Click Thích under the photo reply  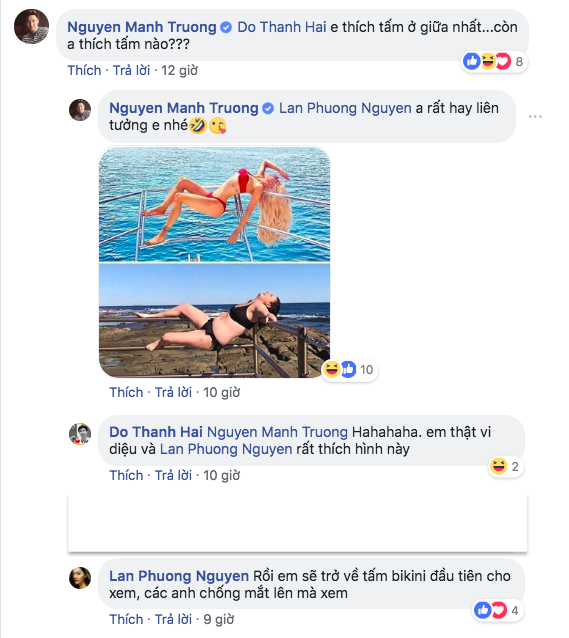tap(126, 392)
